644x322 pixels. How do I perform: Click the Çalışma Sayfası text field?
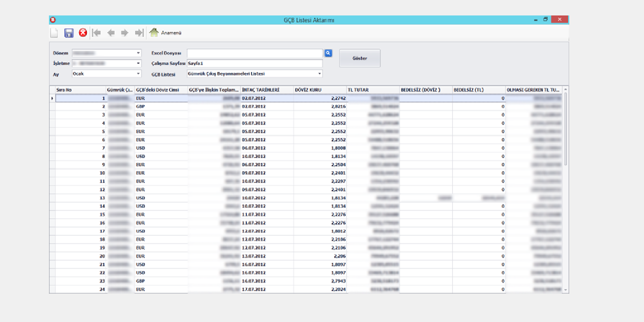point(255,64)
